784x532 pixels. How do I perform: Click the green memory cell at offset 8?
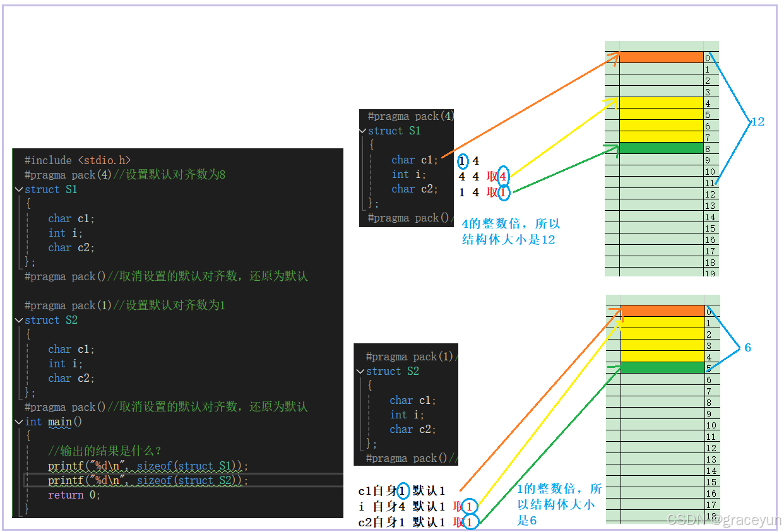click(x=660, y=148)
